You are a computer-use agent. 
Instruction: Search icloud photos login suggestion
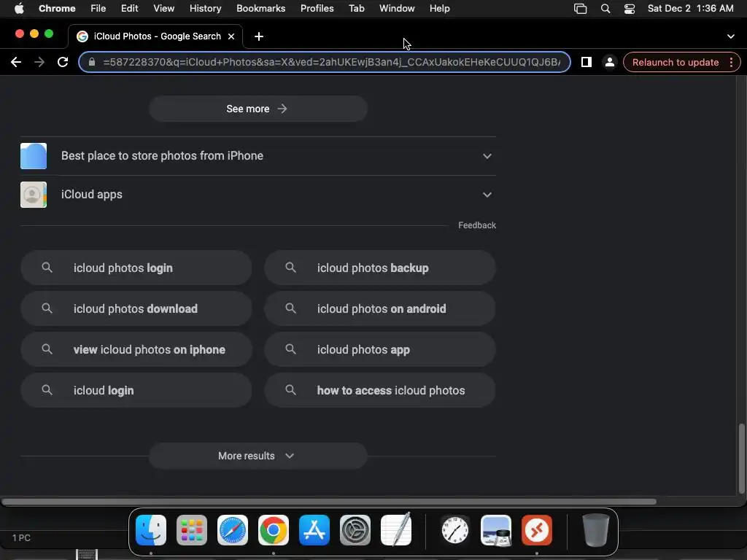click(x=136, y=268)
